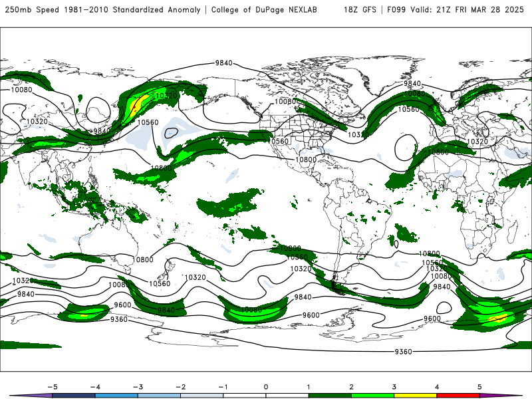
Task: Click the 10560 label over the North Atlantic
Action: 408,109
